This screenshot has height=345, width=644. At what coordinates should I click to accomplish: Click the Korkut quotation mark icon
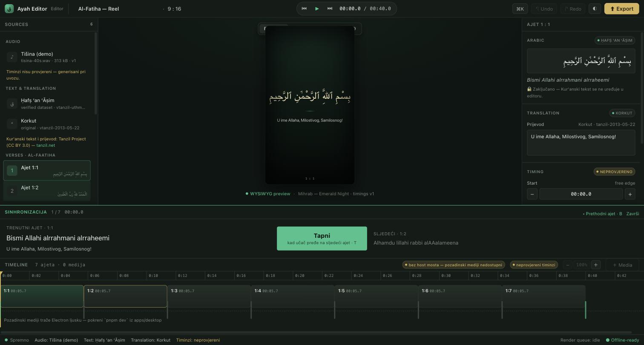click(x=12, y=124)
